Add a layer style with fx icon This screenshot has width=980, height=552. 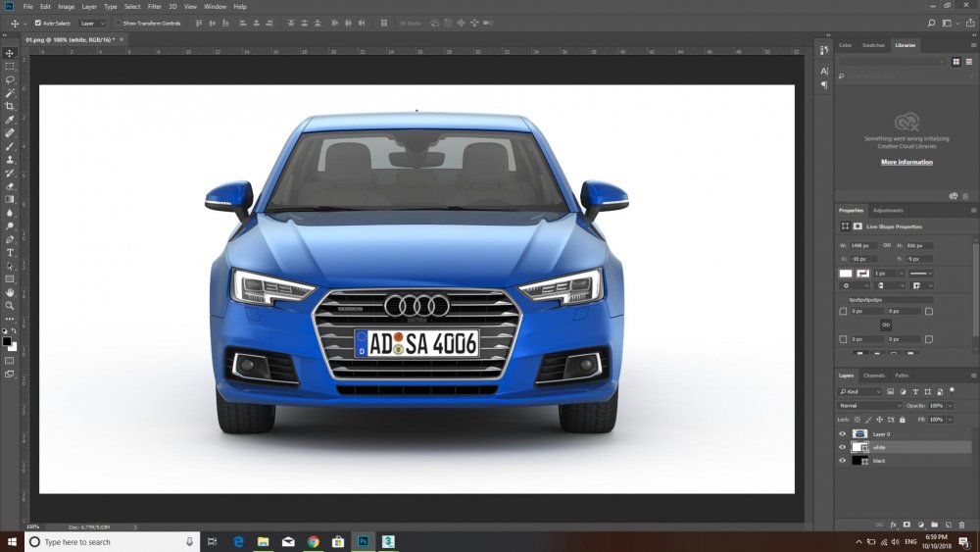click(893, 525)
